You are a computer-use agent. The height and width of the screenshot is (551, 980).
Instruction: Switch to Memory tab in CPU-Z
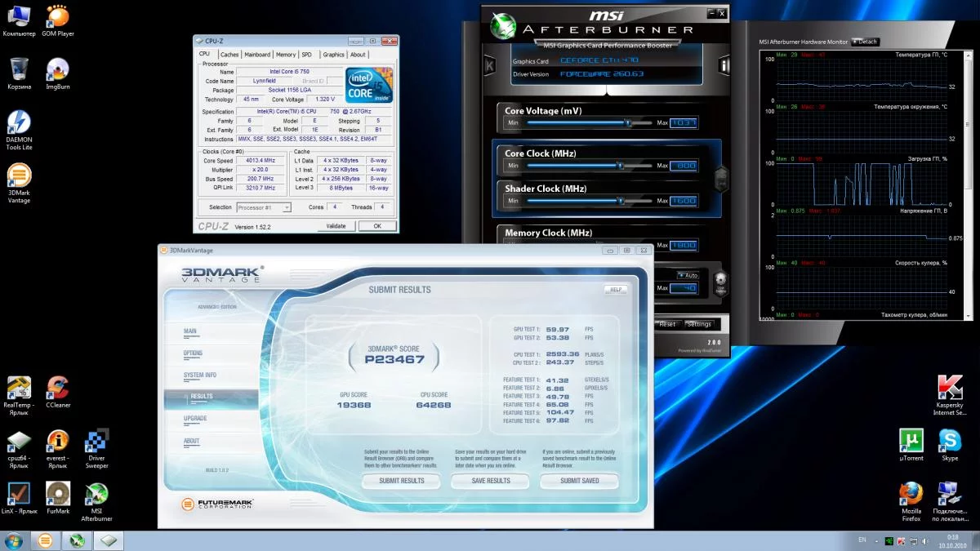[286, 55]
